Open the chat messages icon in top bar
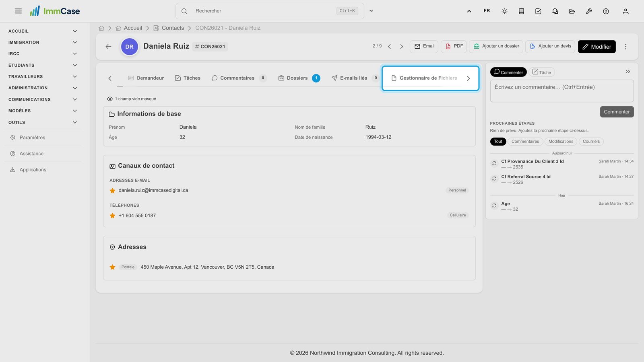This screenshot has height=362, width=644. point(555,11)
